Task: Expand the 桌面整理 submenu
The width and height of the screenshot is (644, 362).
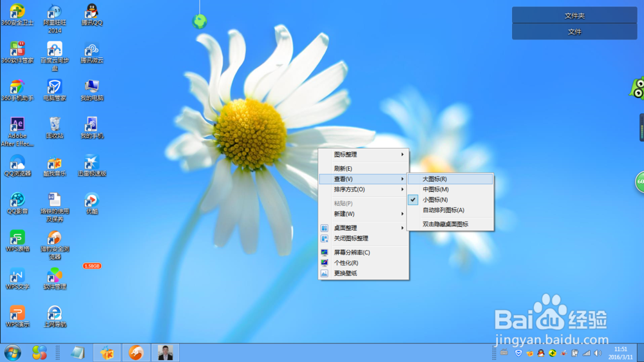Action: click(364, 227)
